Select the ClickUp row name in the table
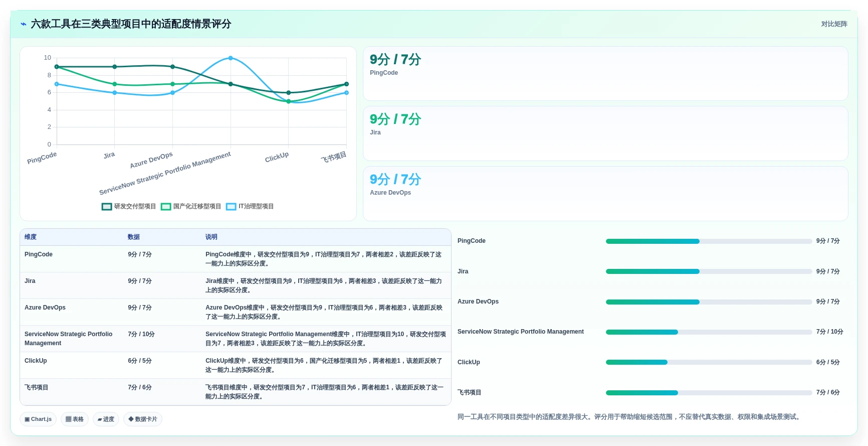This screenshot has height=446, width=868. tap(36, 361)
